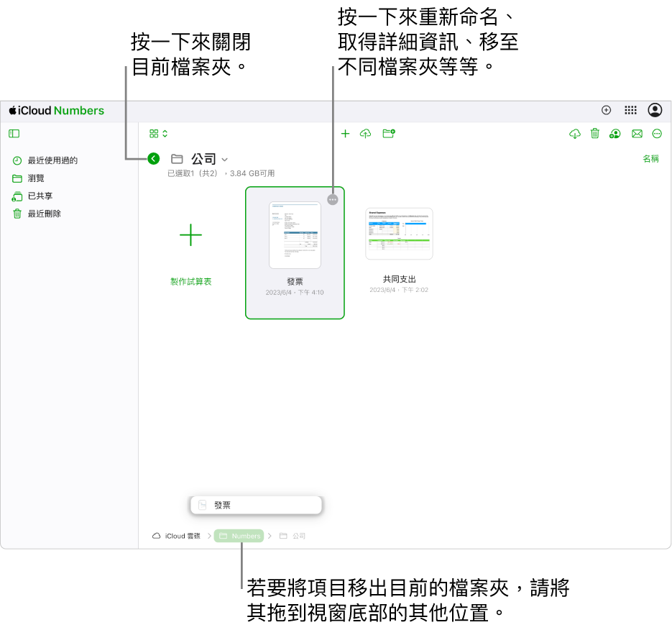The image size is (672, 630).
Task: Click the 製作試算表 label
Action: pos(190,281)
